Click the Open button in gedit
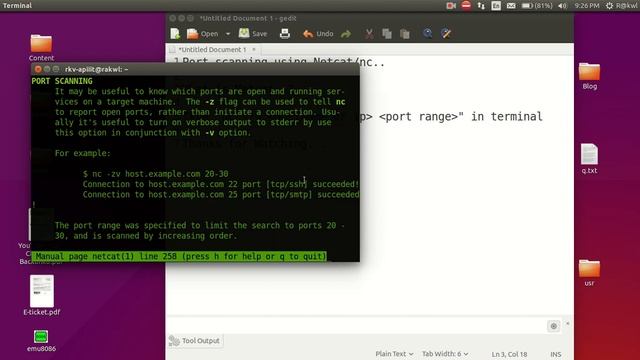 click(203, 34)
